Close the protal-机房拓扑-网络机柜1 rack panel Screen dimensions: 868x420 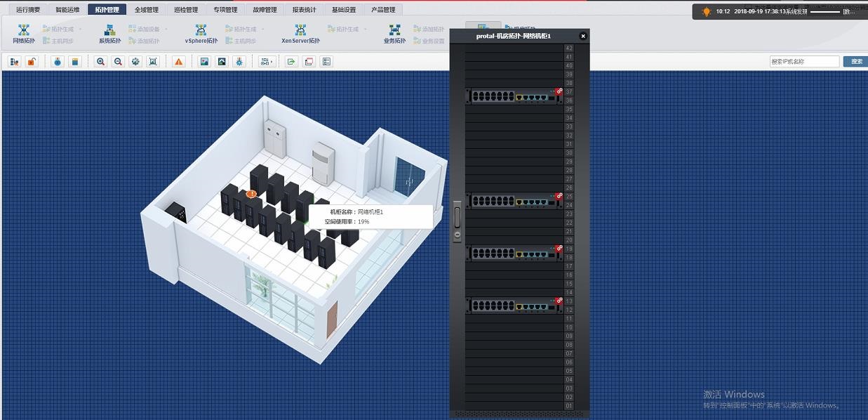[582, 36]
